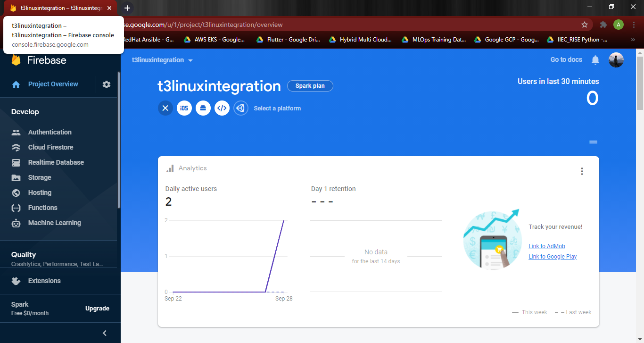644x343 pixels.
Task: Click the Extensions puzzle icon
Action: 16,281
